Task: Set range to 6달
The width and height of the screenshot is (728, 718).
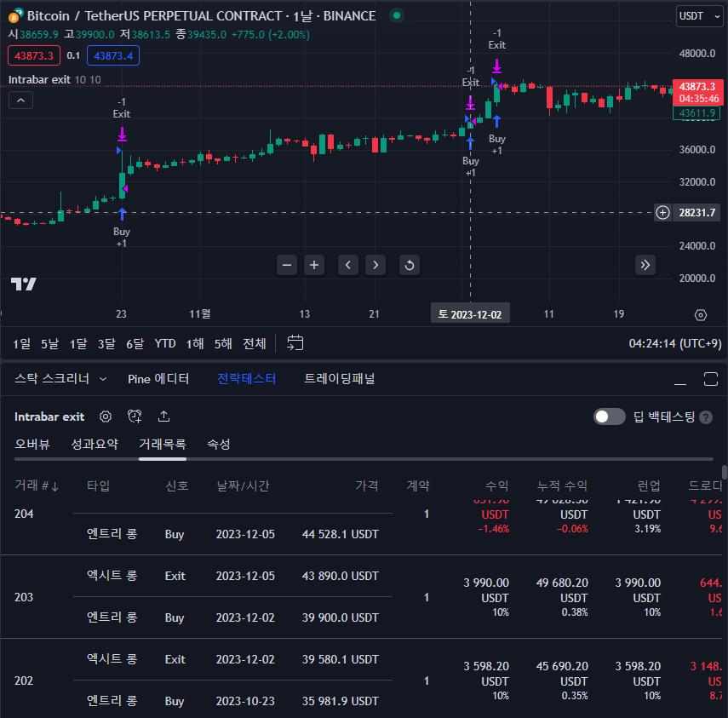Action: point(135,344)
